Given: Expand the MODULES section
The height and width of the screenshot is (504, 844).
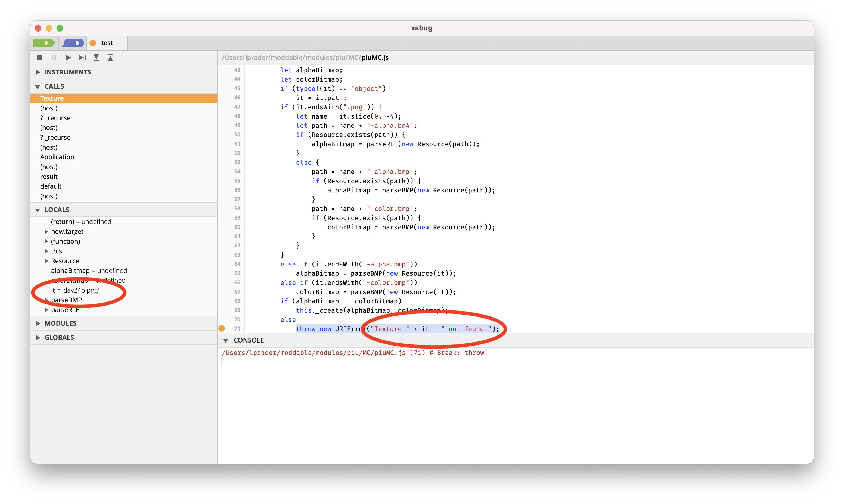Looking at the screenshot, I should click(x=38, y=323).
